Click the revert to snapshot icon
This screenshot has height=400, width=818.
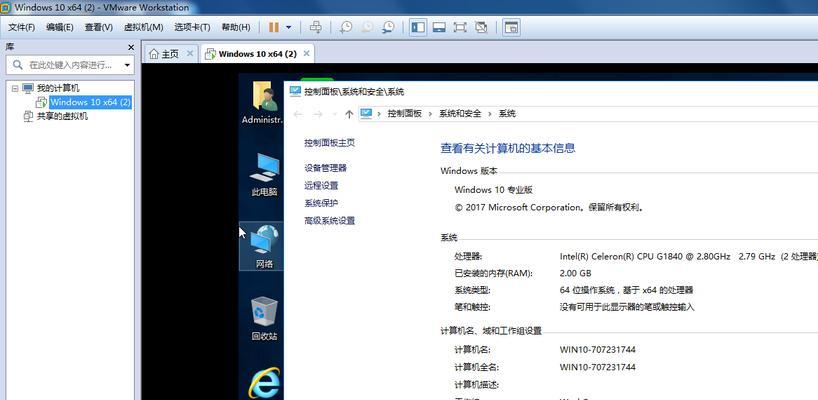pos(367,27)
